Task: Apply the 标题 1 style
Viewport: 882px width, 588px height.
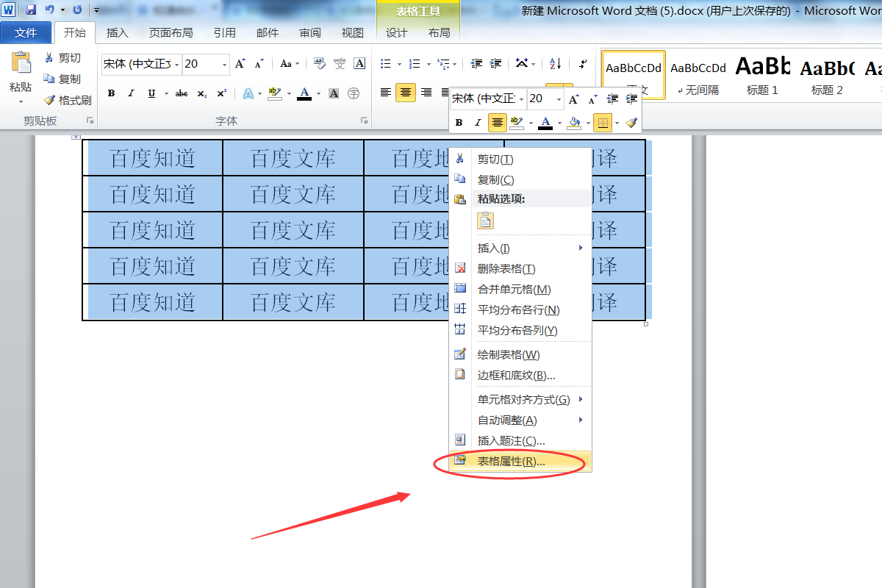Action: [x=762, y=75]
